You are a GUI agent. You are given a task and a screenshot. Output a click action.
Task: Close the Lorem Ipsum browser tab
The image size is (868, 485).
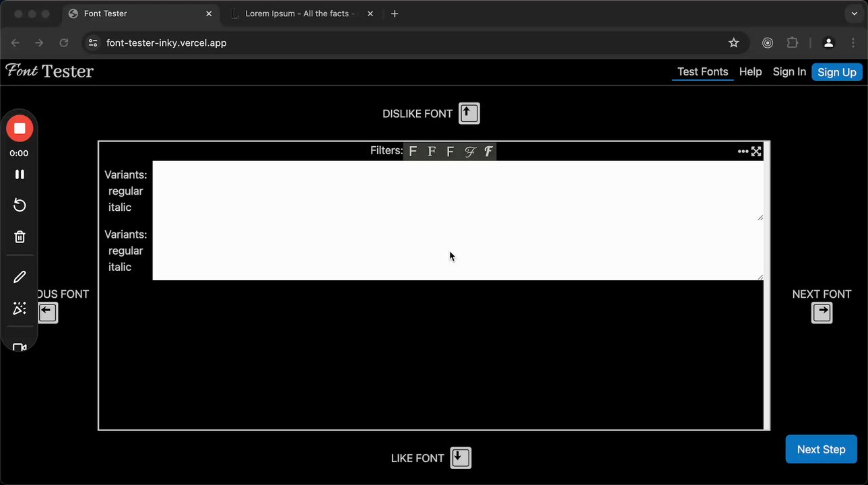(x=371, y=13)
